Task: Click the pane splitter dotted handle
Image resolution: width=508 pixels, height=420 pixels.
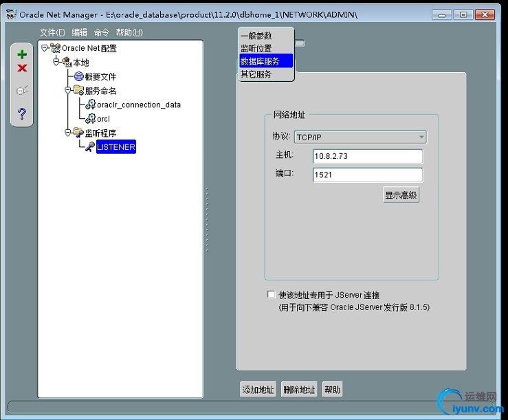Action: (207, 219)
